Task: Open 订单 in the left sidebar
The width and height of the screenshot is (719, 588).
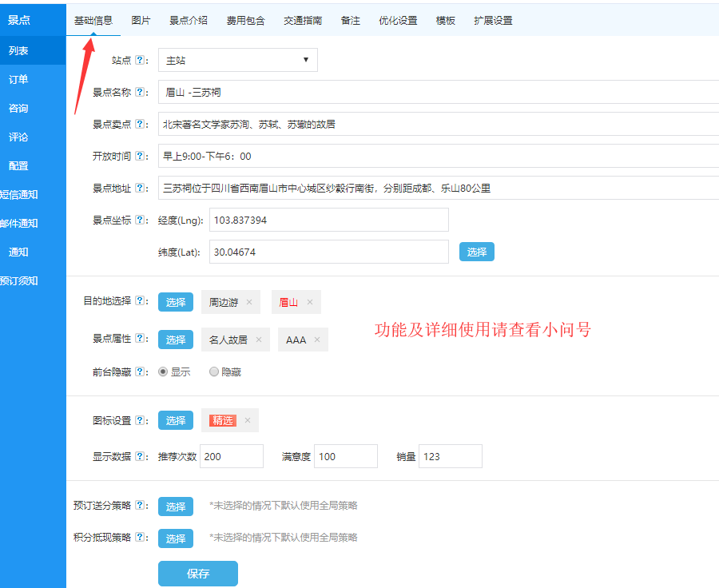Action: [18, 80]
